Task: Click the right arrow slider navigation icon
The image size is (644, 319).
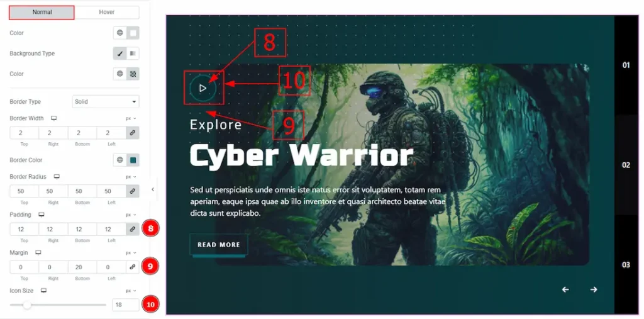Action: coord(594,289)
